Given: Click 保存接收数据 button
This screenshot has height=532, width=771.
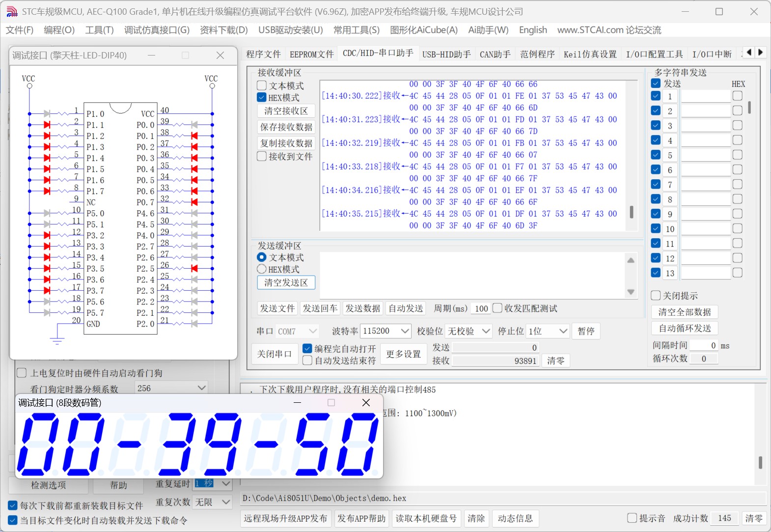Looking at the screenshot, I should pos(286,127).
